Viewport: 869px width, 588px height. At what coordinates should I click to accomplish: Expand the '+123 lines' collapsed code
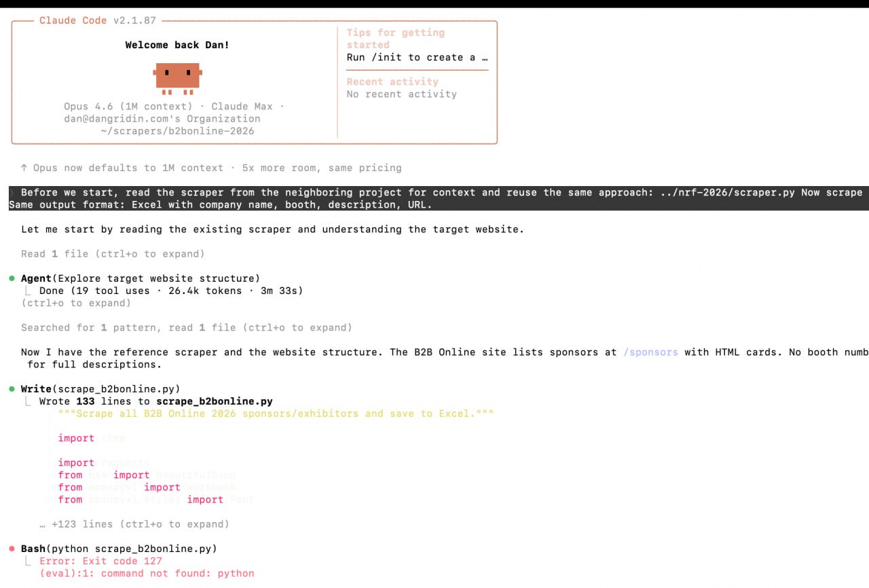(x=134, y=524)
